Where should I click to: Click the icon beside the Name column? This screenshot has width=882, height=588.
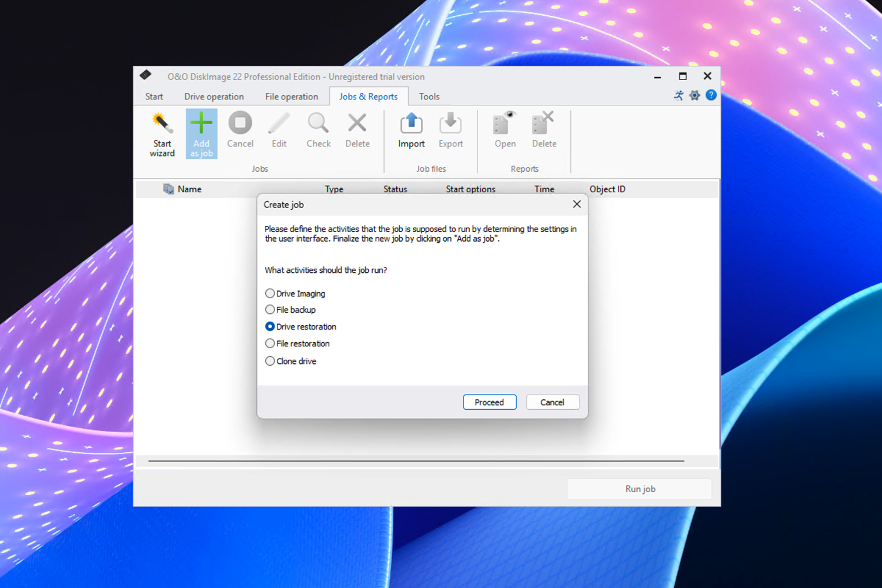pos(168,189)
